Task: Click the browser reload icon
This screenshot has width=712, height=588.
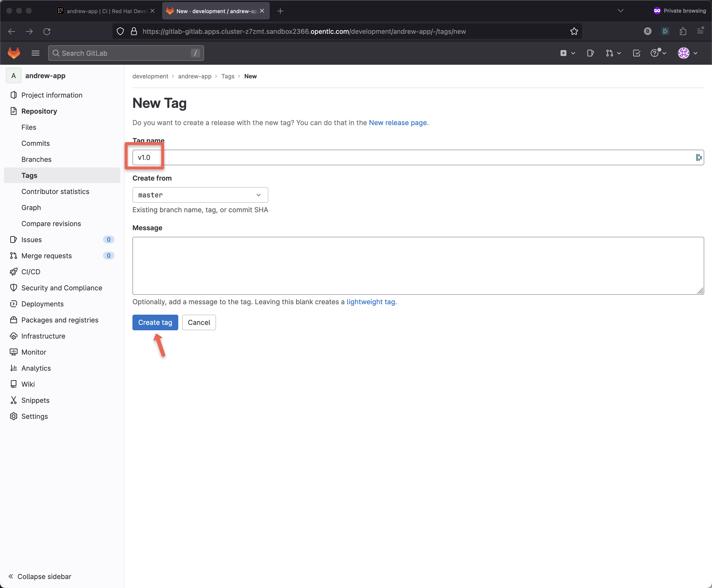Action: (x=47, y=31)
